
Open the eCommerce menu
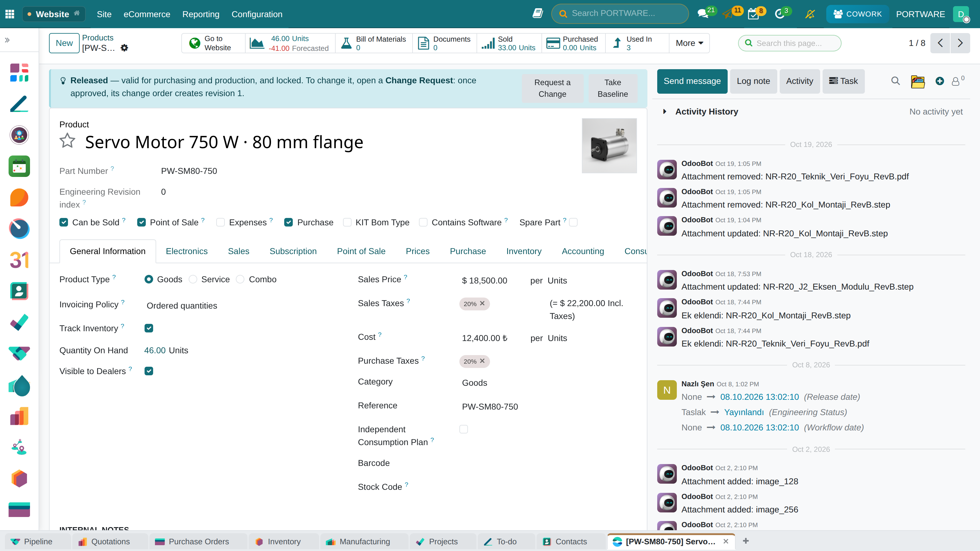[147, 14]
